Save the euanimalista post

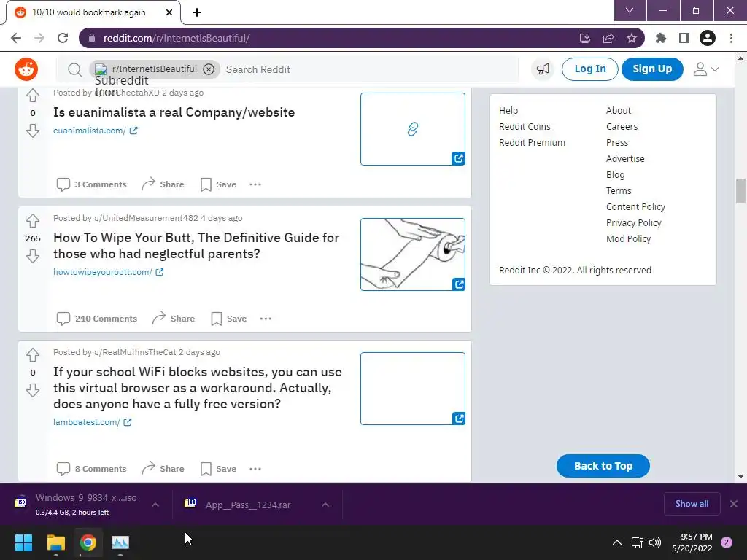(218, 184)
